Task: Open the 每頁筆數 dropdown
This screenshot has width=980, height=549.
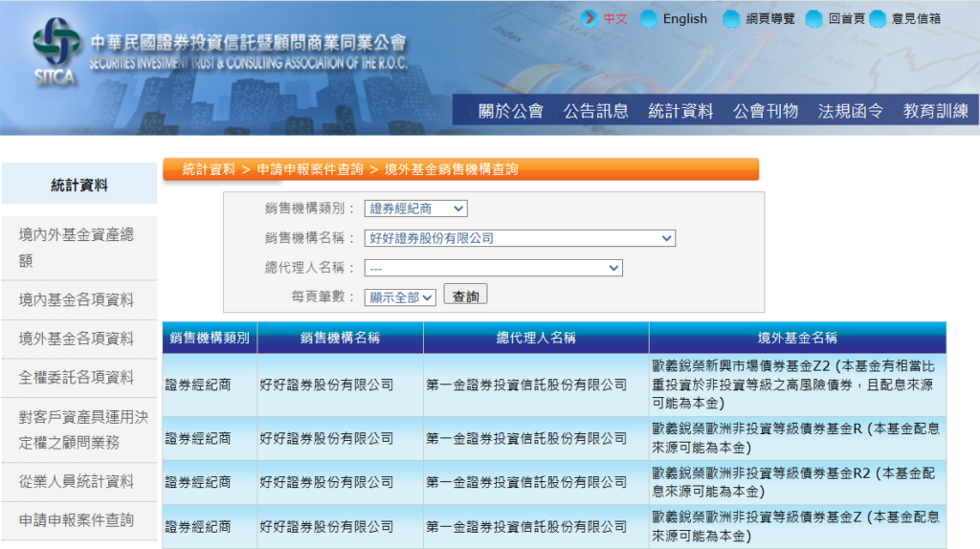Action: (x=400, y=297)
